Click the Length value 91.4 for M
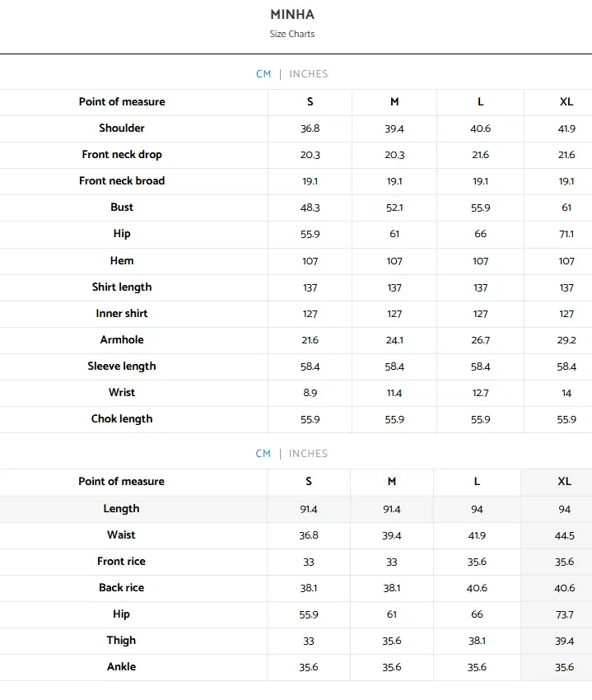The width and height of the screenshot is (592, 700). click(391, 509)
